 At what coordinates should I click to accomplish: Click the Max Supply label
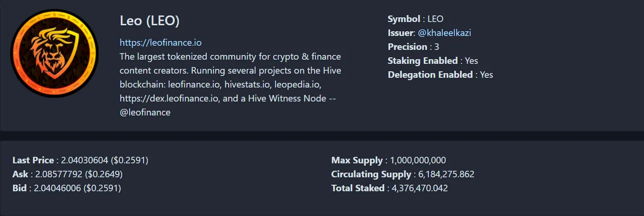(x=357, y=160)
